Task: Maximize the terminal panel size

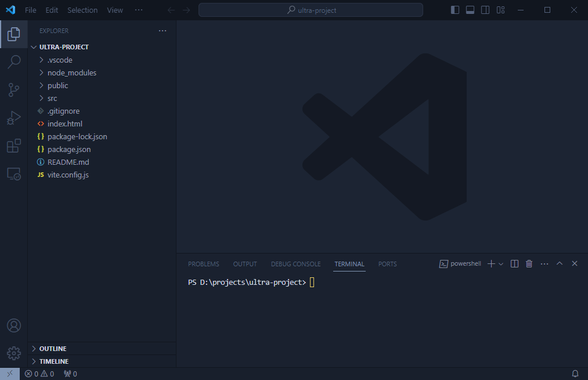Action: click(560, 263)
